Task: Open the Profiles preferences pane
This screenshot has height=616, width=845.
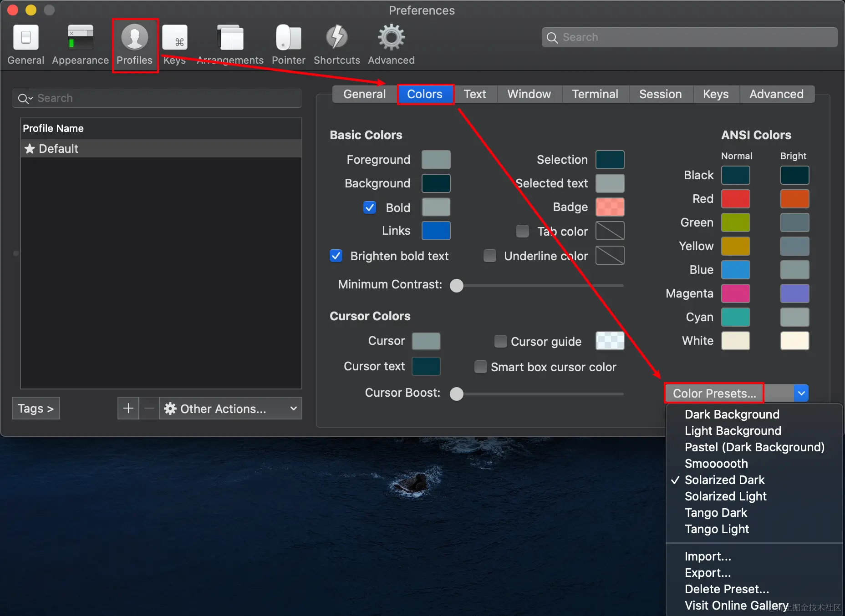Action: (135, 45)
